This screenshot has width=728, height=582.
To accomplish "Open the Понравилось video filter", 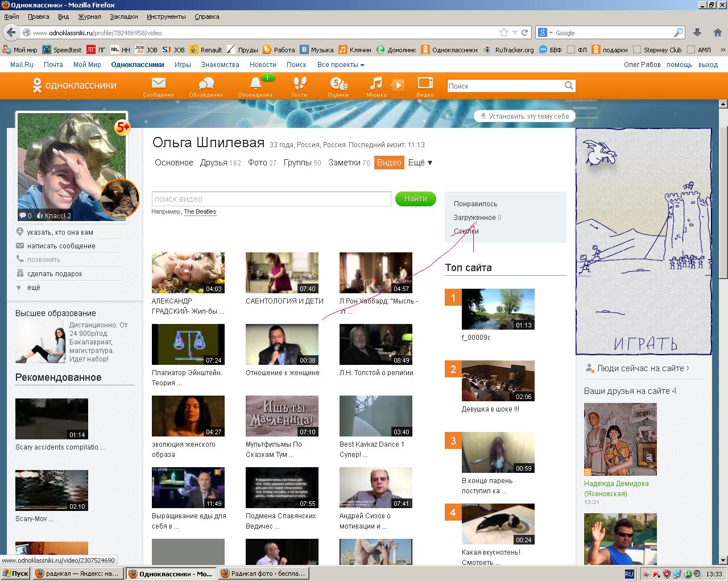I will pos(475,203).
